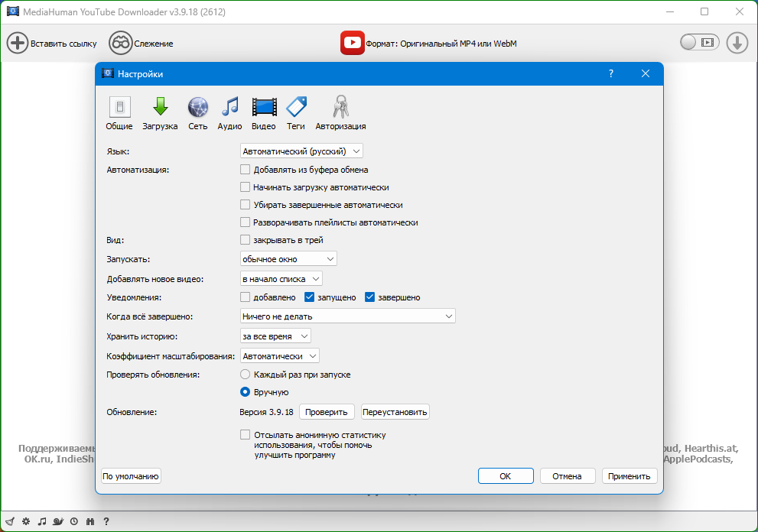Viewport: 758px width, 532px height.
Task: Click the download all arrow button
Action: (737, 43)
